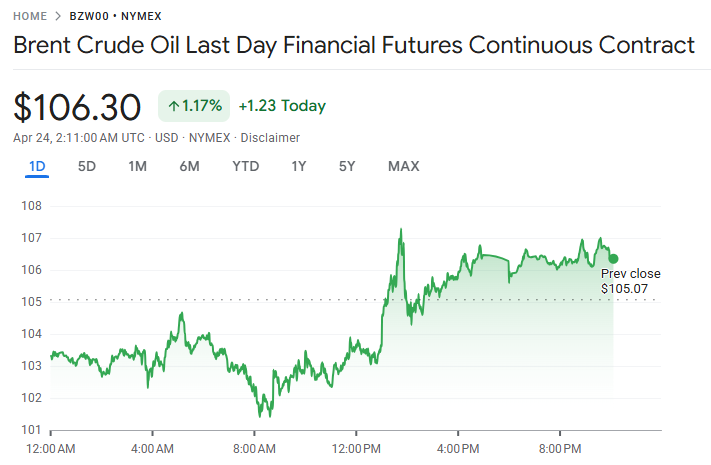711x465 pixels.
Task: Click the BZW00 • NYMEX breadcrumb
Action: tap(115, 16)
